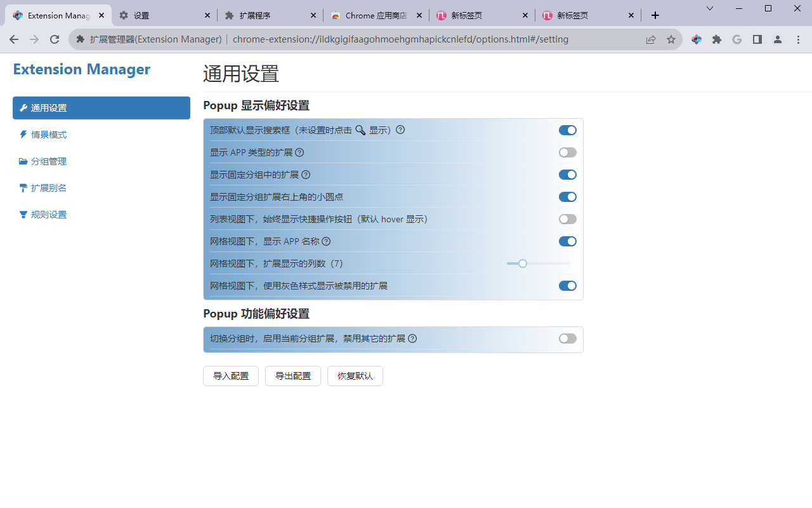This screenshot has height=508, width=812.
Task: Click help icon beside 显示 APP 类型的扩展
Action: [x=299, y=152]
